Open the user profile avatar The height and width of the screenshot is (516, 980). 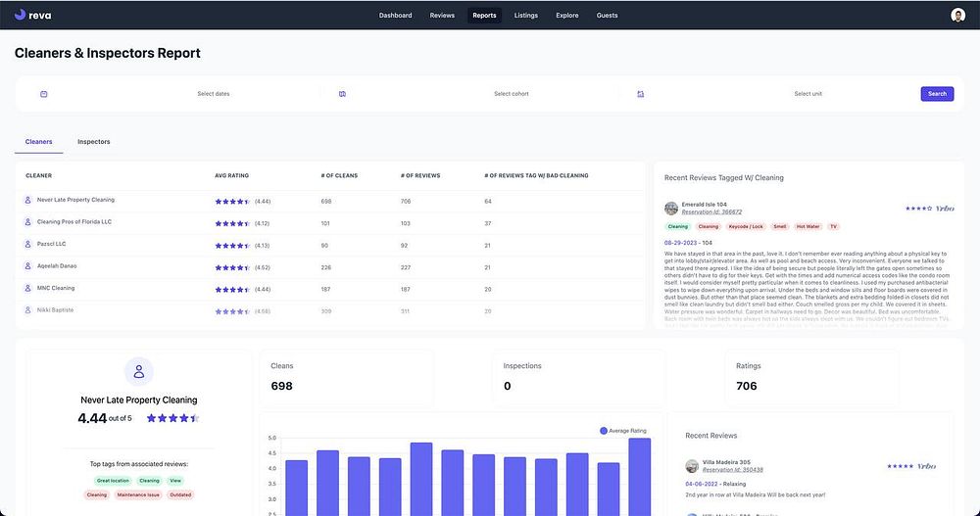click(957, 15)
